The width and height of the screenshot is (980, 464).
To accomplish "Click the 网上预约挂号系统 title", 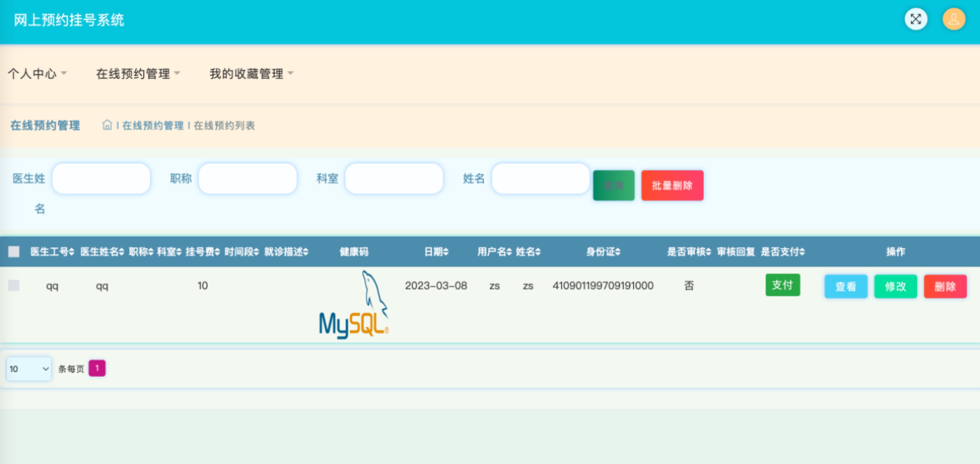I will tap(69, 20).
